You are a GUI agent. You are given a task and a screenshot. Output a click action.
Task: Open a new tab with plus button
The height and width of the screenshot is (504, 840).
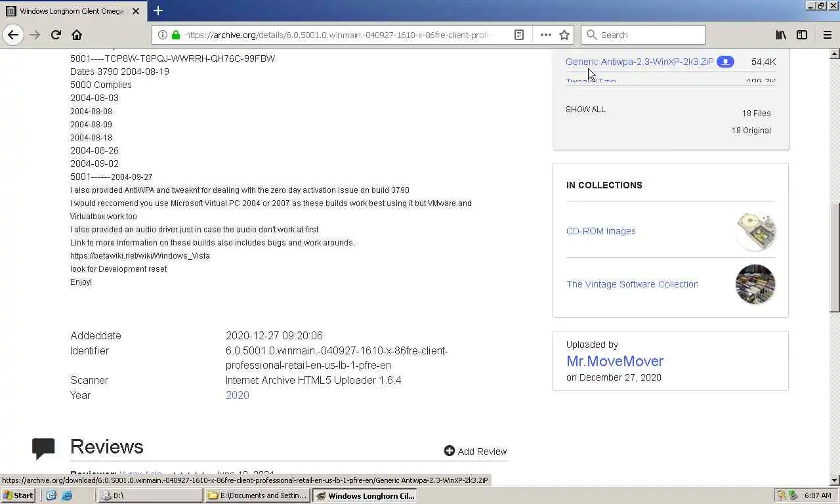pyautogui.click(x=158, y=10)
